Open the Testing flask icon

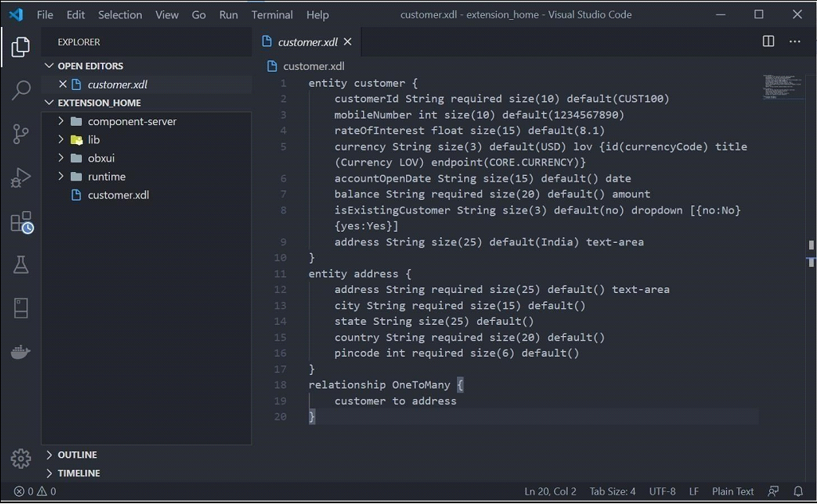(x=21, y=265)
